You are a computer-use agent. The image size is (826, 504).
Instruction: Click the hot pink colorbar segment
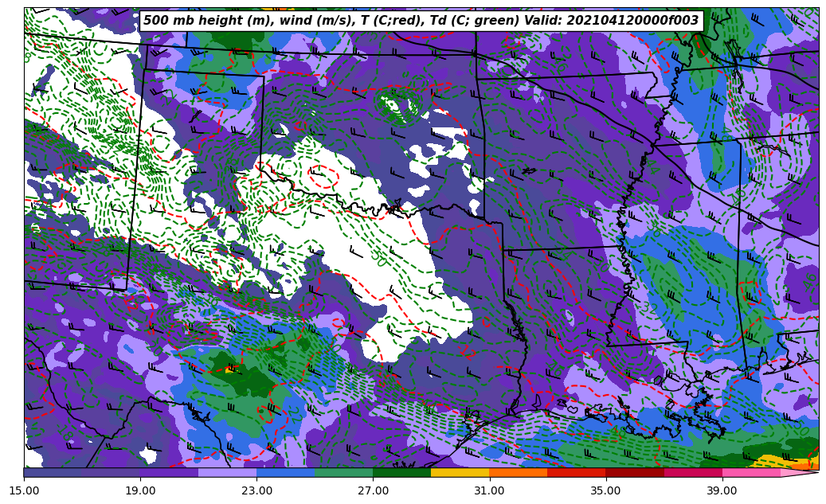(750, 472)
